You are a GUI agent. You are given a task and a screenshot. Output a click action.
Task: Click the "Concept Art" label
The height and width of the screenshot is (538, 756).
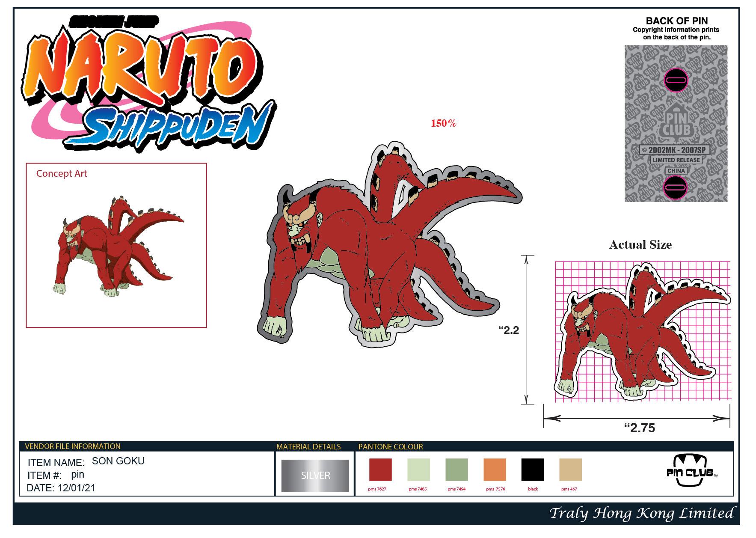(x=62, y=173)
